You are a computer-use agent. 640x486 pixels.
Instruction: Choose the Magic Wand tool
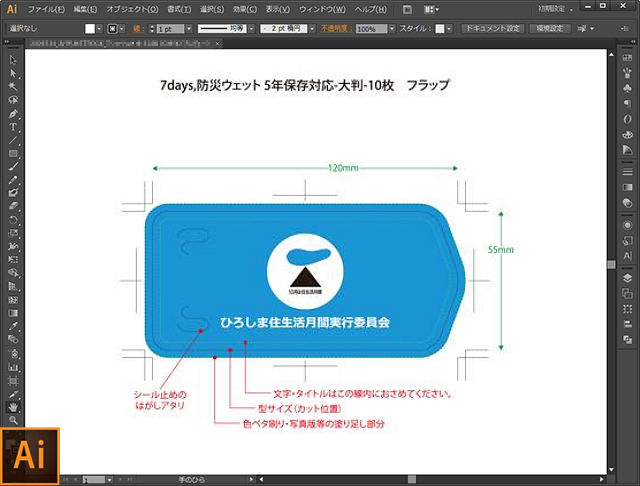click(13, 87)
